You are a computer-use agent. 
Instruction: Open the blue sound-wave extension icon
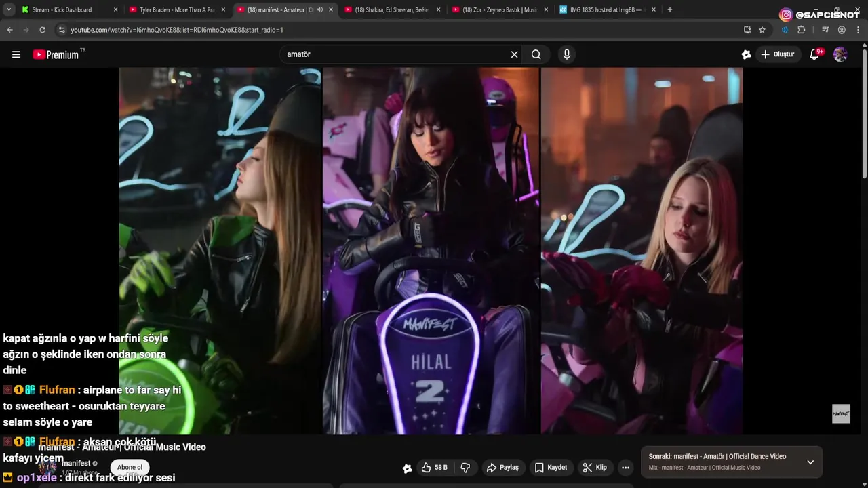[785, 30]
